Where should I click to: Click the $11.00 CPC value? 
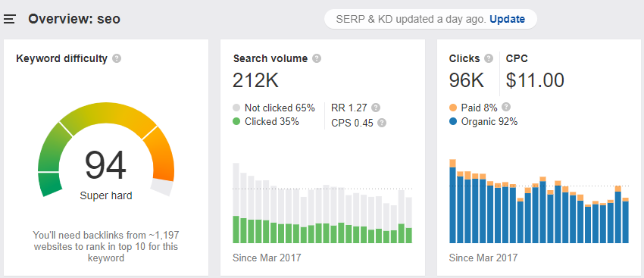535,80
